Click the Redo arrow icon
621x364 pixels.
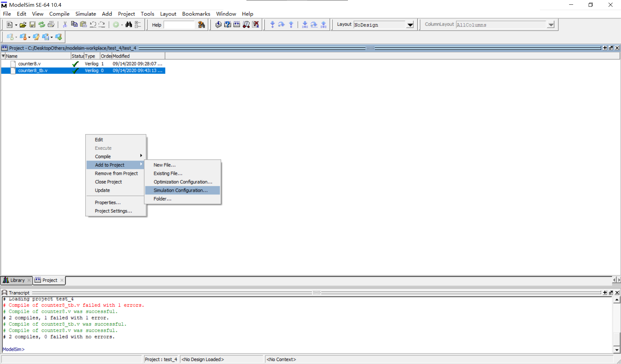(101, 25)
